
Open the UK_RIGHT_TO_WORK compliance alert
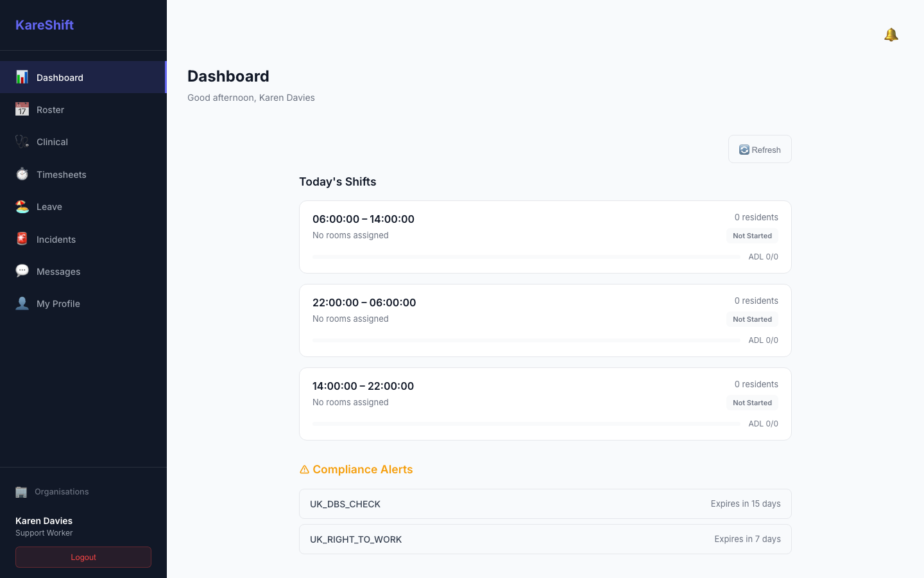[x=545, y=539]
